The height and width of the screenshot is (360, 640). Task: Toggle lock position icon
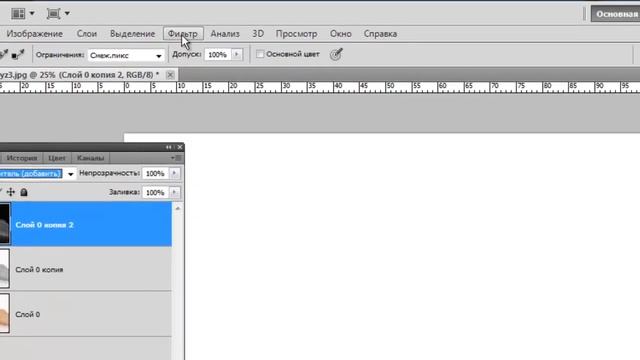(11, 192)
